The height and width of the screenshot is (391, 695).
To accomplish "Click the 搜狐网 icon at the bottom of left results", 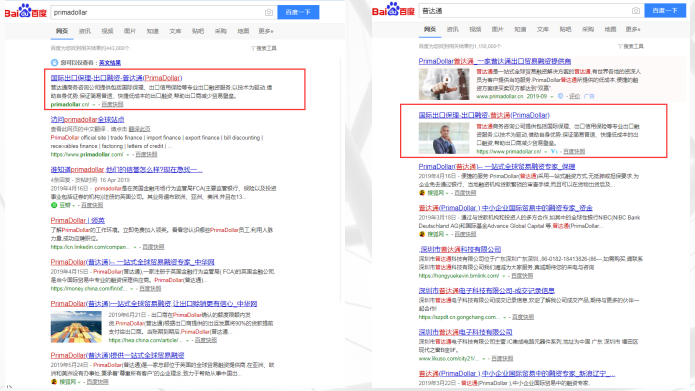I will click(54, 382).
